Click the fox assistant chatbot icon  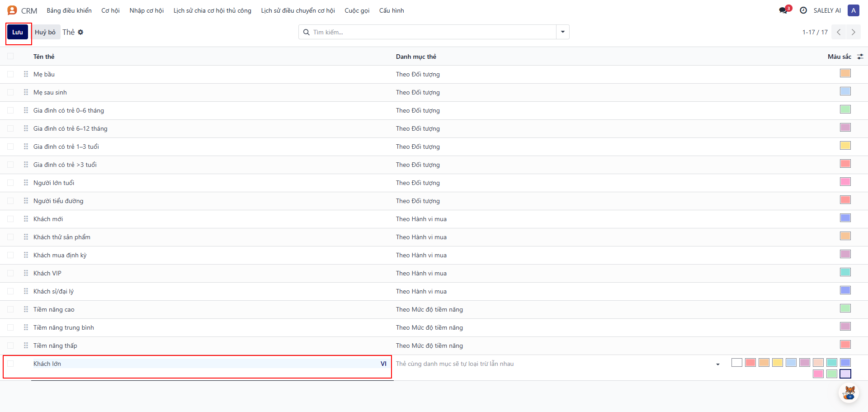[x=849, y=392]
